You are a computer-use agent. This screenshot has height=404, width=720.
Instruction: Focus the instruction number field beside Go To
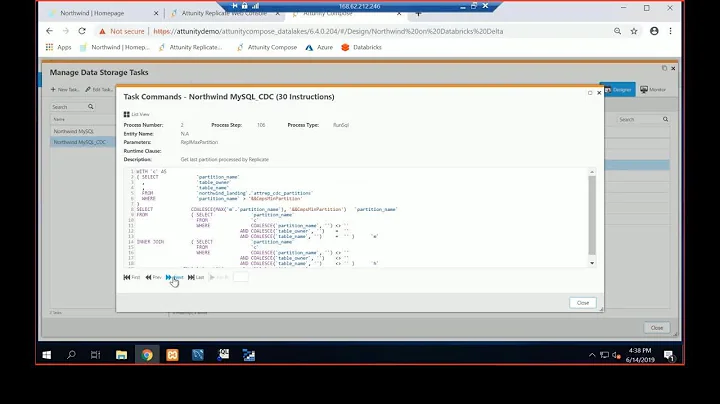point(241,277)
